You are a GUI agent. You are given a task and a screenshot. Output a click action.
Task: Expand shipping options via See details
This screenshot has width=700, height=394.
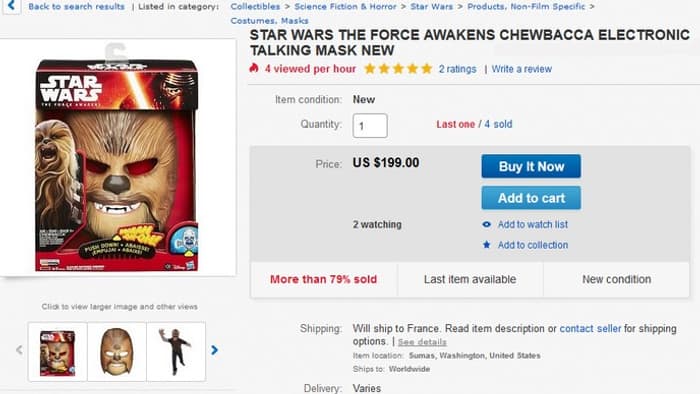click(x=422, y=342)
